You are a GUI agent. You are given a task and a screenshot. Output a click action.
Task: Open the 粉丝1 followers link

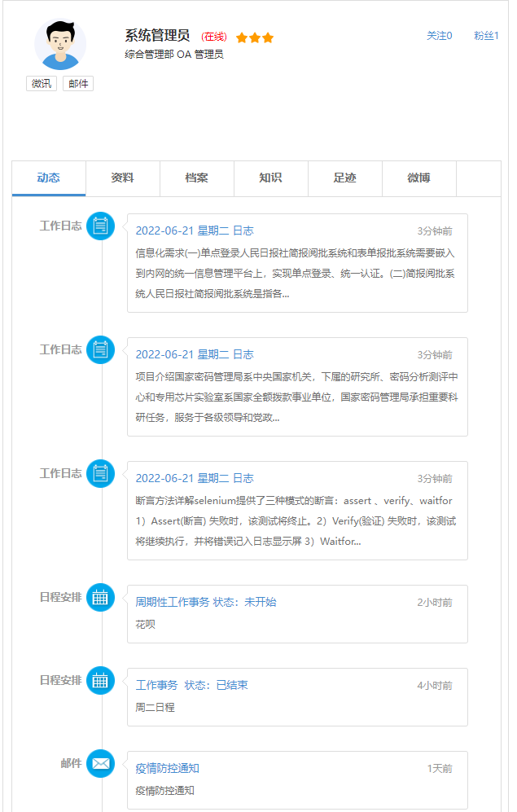(x=486, y=36)
